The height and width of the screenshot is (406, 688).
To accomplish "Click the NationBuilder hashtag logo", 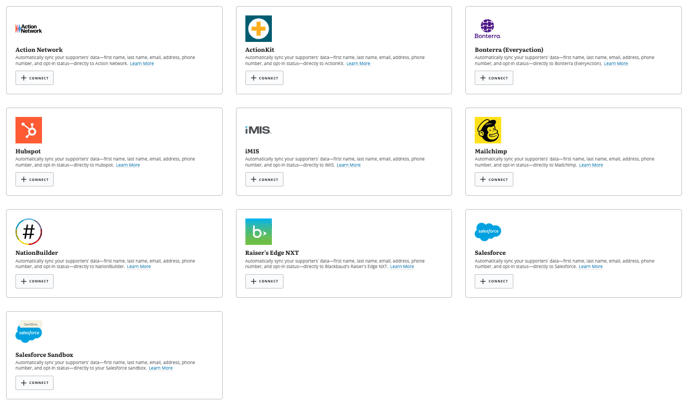I will pyautogui.click(x=29, y=232).
